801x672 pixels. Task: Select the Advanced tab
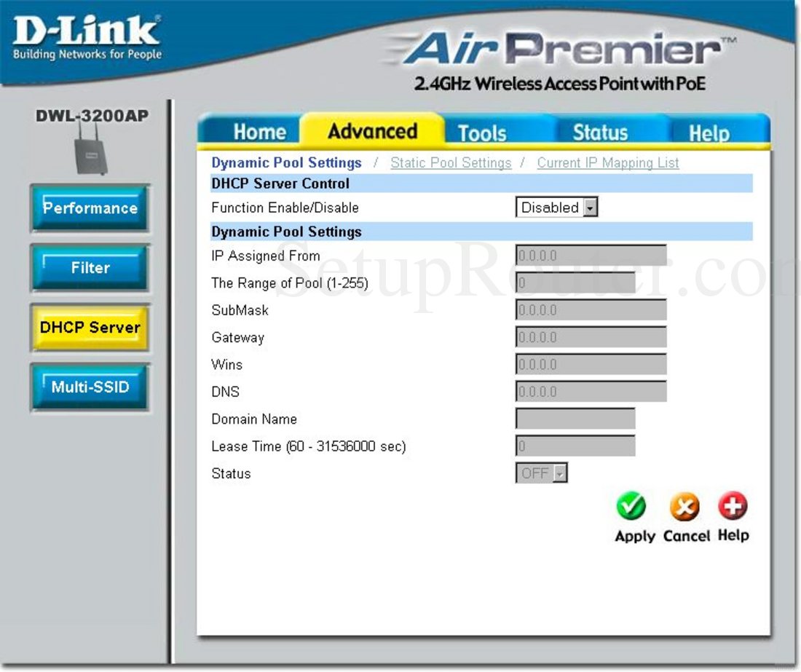[372, 131]
